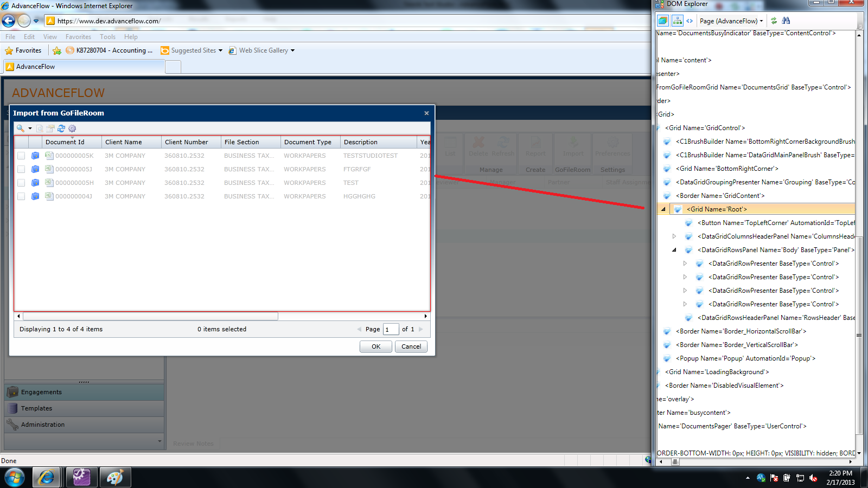This screenshot has width=868, height=488.
Task: Click the Back button in Internet Explorer
Action: (x=8, y=21)
